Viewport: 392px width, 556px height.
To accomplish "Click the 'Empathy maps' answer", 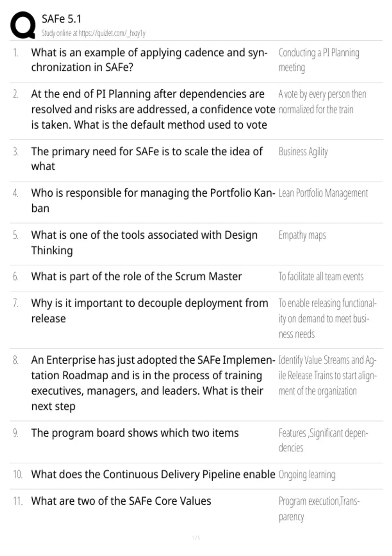I will [x=302, y=235].
